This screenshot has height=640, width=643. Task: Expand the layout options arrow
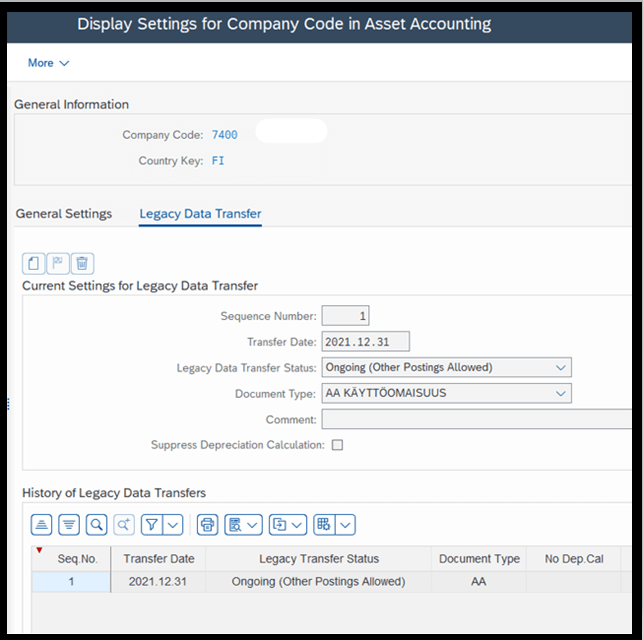[x=345, y=525]
